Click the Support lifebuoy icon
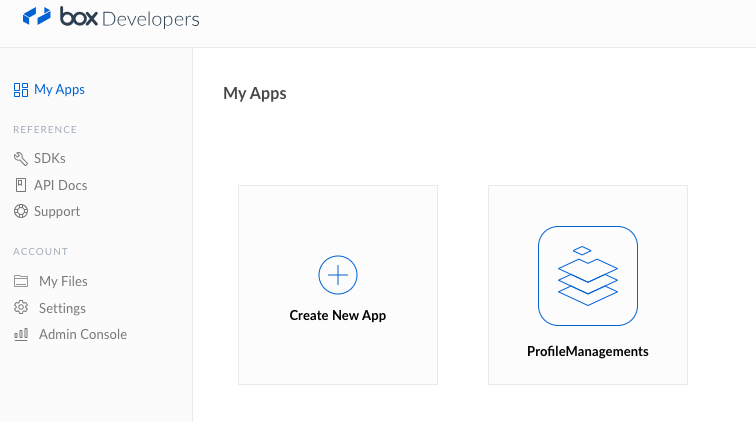 [21, 211]
